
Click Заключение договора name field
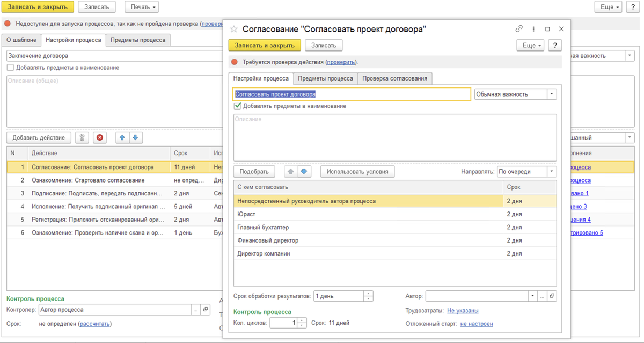coord(115,56)
